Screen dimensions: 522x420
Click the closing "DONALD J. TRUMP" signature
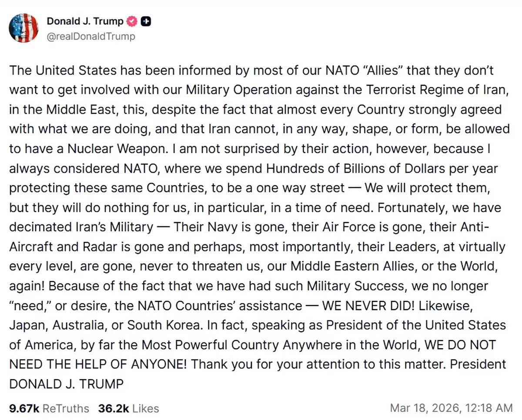(67, 383)
